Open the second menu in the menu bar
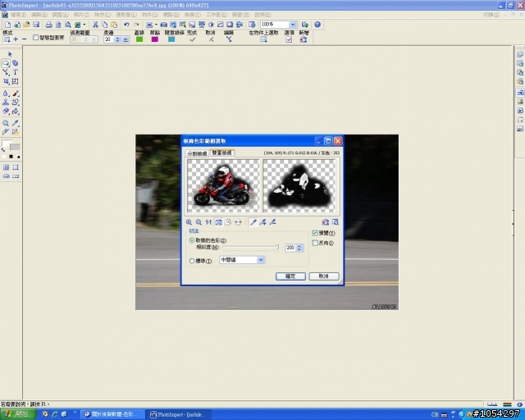The width and height of the screenshot is (525, 420). point(39,15)
